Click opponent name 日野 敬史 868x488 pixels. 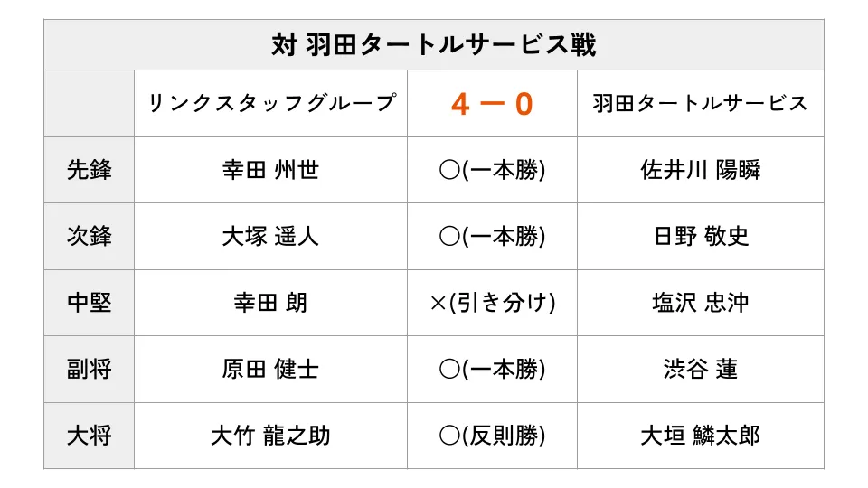pyautogui.click(x=700, y=236)
